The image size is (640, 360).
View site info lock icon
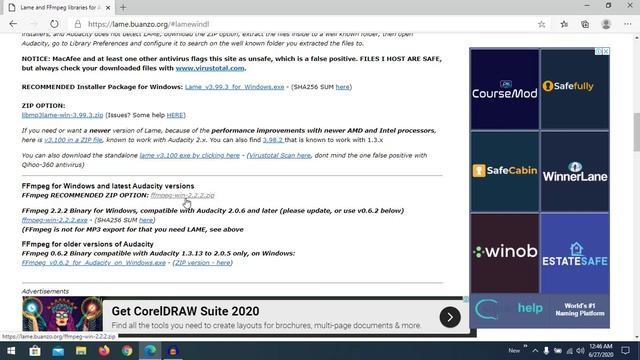coord(78,24)
